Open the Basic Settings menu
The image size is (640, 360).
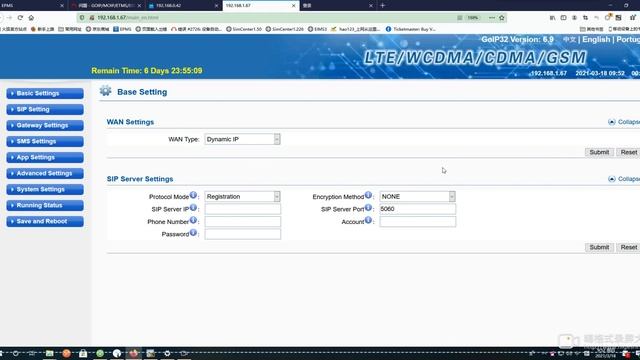(x=45, y=93)
